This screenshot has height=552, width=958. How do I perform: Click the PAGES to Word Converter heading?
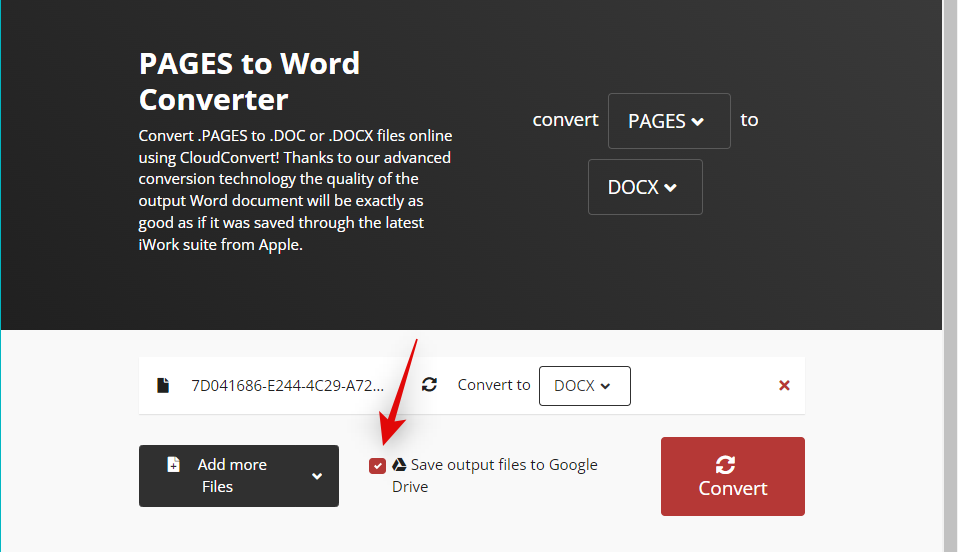(249, 81)
